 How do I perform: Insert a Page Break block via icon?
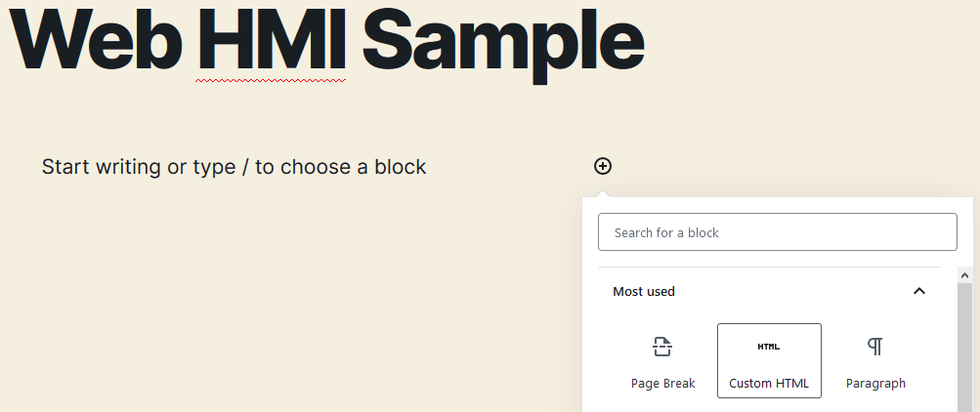click(x=663, y=347)
